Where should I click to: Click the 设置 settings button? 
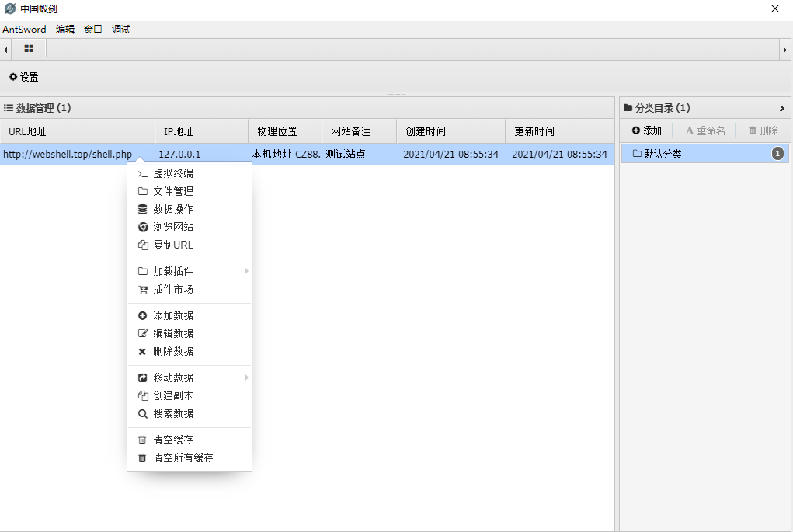(23, 77)
